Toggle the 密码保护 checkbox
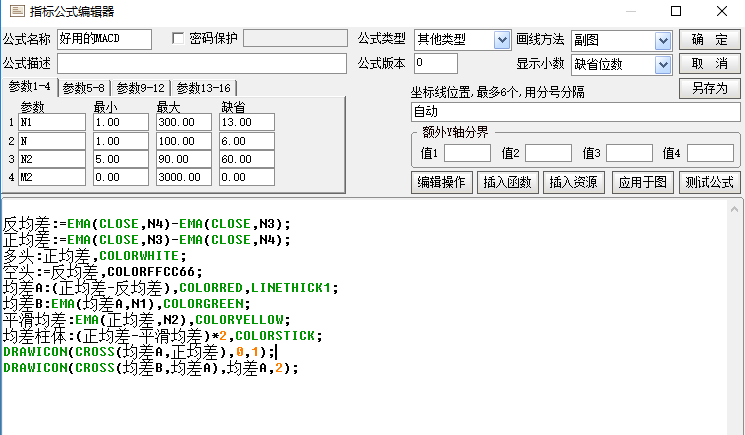The image size is (745, 435). pos(179,39)
